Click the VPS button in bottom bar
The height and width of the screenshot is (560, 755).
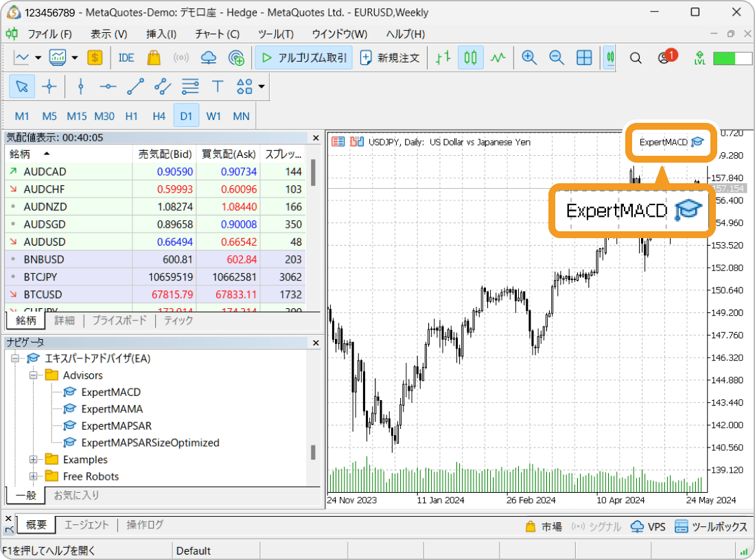648,527
